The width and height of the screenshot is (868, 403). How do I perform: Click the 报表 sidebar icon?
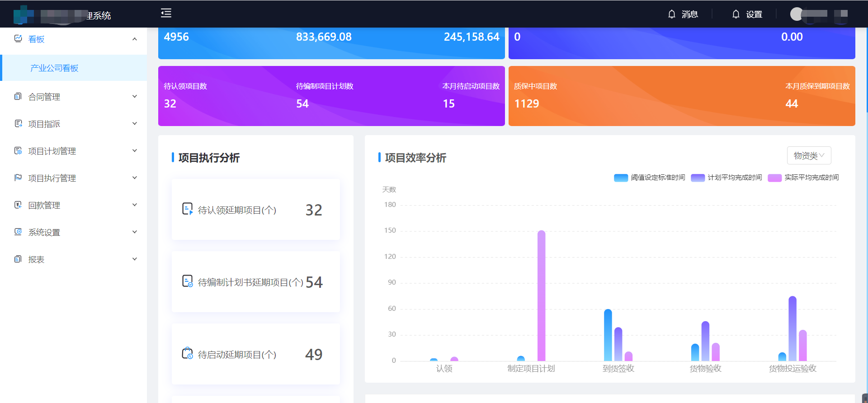[18, 259]
